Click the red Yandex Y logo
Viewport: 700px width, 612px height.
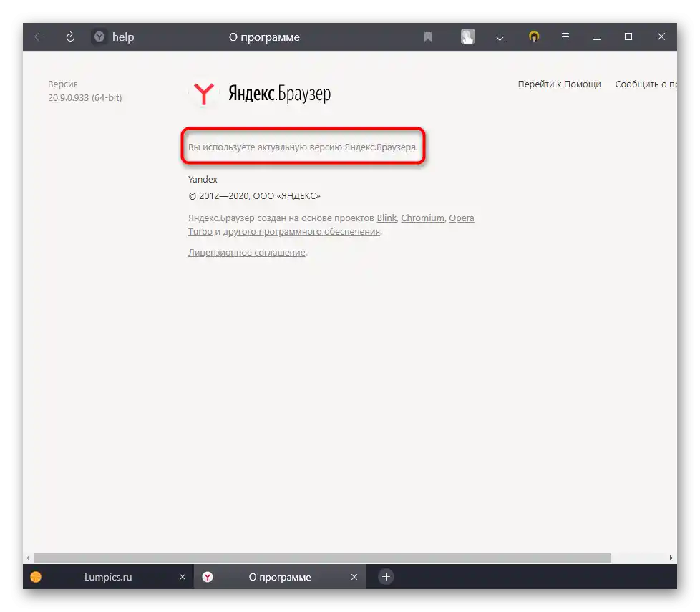pyautogui.click(x=204, y=93)
